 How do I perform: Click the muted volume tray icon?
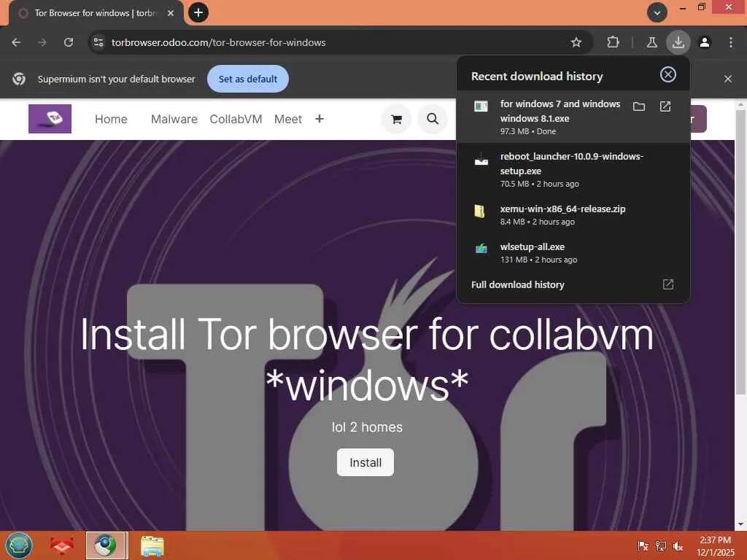678,546
